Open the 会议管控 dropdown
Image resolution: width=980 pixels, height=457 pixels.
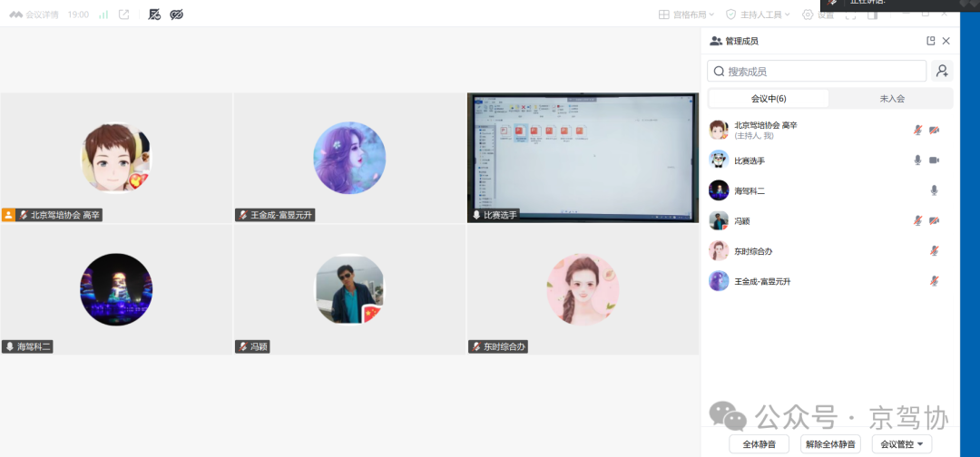tap(901, 444)
